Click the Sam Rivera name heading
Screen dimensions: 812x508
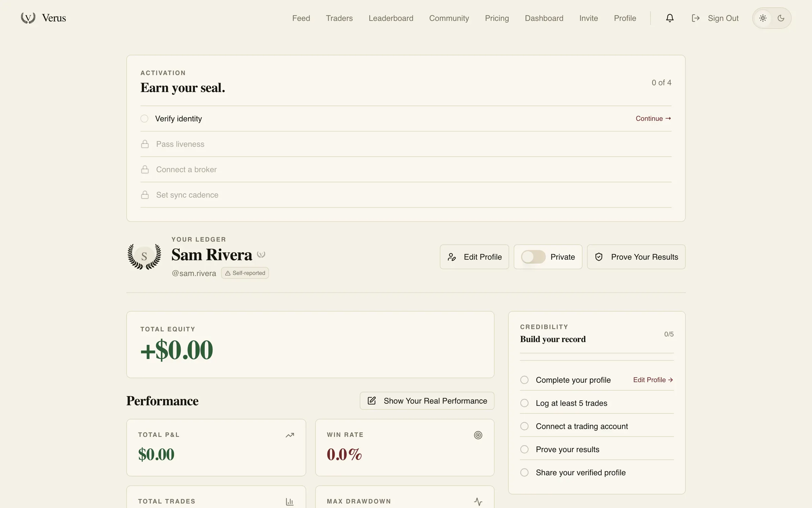coord(212,255)
